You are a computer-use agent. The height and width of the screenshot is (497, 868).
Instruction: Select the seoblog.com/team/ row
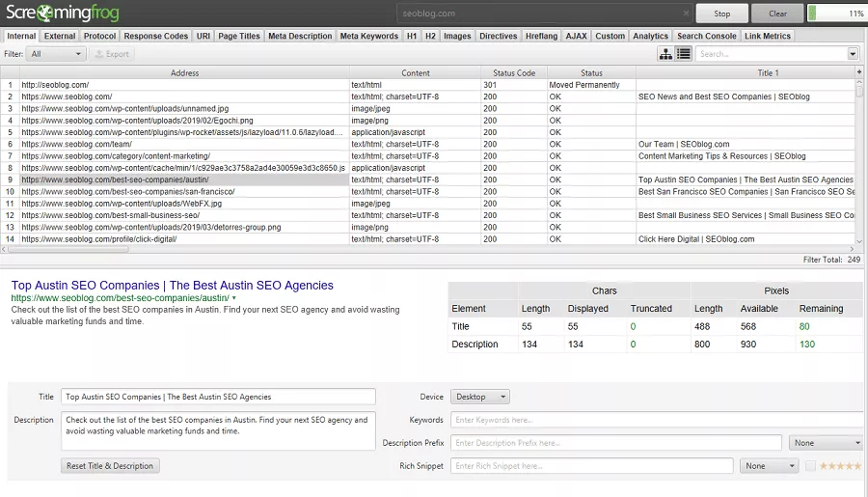(x=428, y=144)
